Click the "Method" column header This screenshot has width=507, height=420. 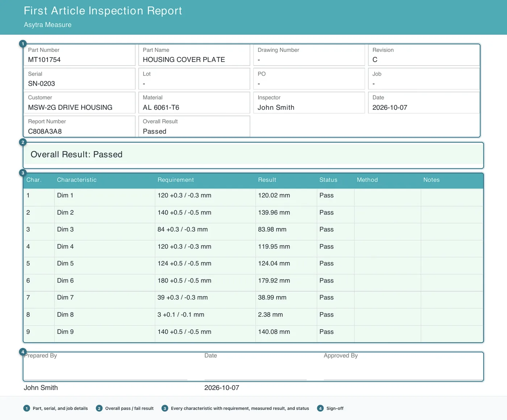[367, 180]
